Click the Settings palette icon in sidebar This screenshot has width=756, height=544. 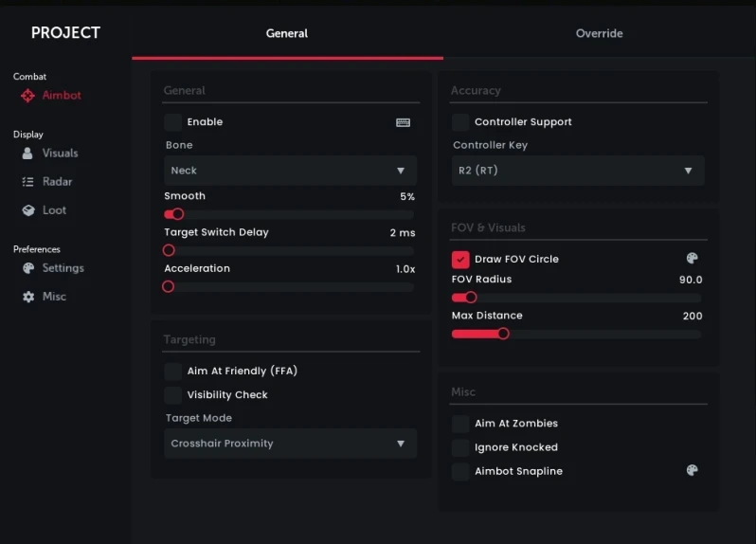pos(28,268)
